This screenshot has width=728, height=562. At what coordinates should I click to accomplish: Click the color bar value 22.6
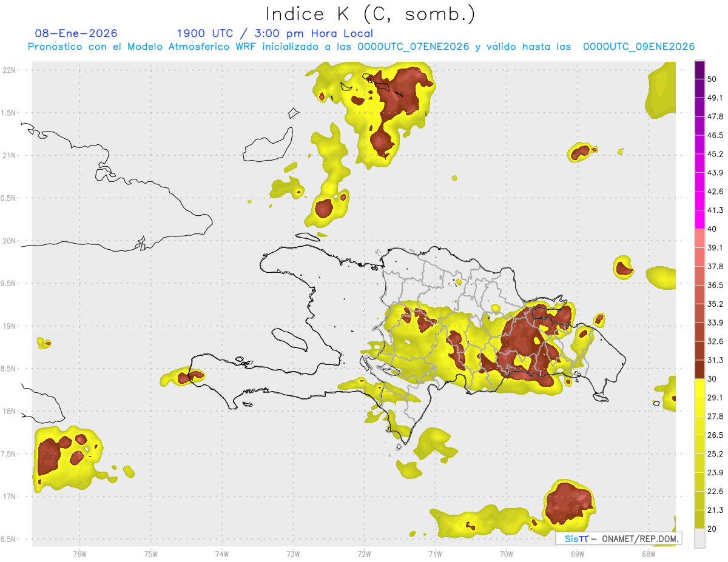tap(715, 492)
